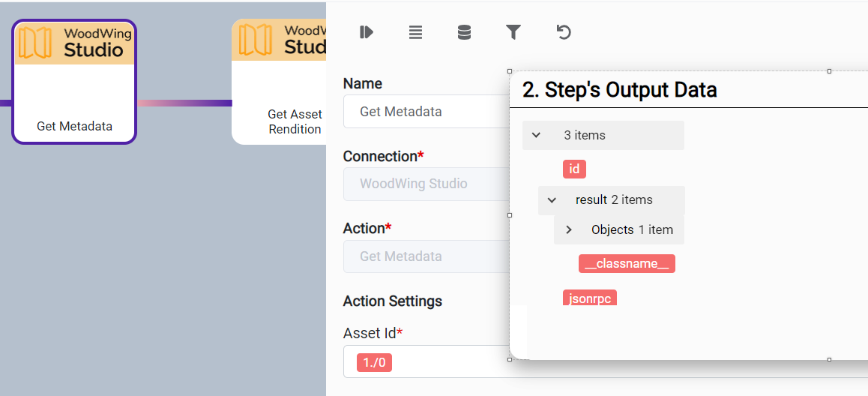Select the 'Get Metadata' label on workflow node
This screenshot has height=396, width=868.
pos(74,126)
